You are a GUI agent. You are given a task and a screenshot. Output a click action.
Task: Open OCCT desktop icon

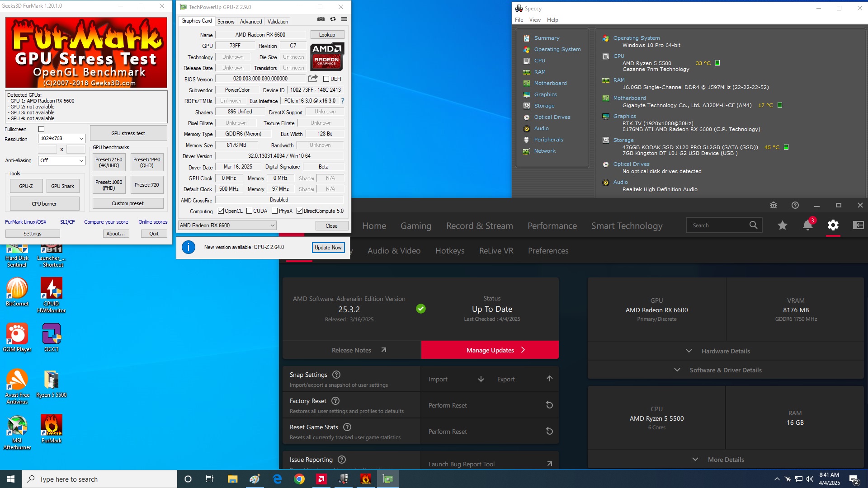[x=52, y=338]
